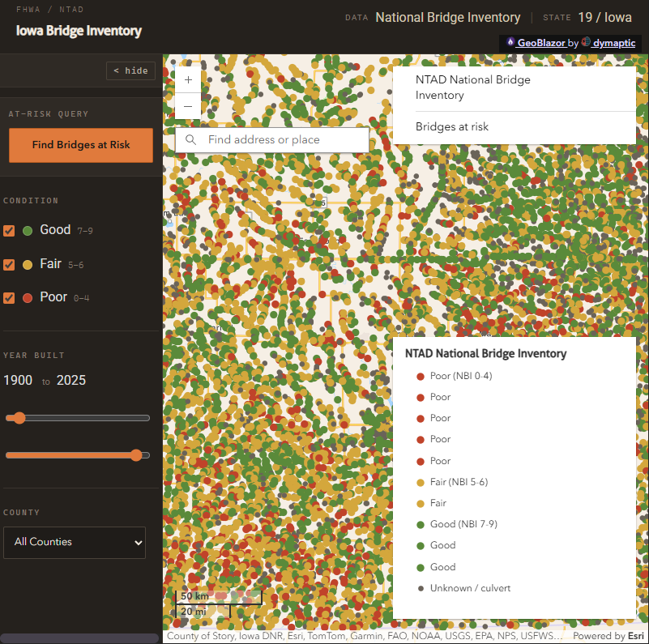Uncheck the Fair 5-6 condition checkbox
The height and width of the screenshot is (644, 649).
coord(9,264)
